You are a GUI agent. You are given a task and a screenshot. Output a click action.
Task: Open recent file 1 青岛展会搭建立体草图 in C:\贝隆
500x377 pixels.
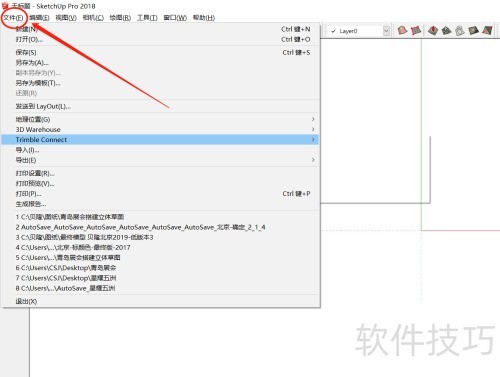pos(161,217)
